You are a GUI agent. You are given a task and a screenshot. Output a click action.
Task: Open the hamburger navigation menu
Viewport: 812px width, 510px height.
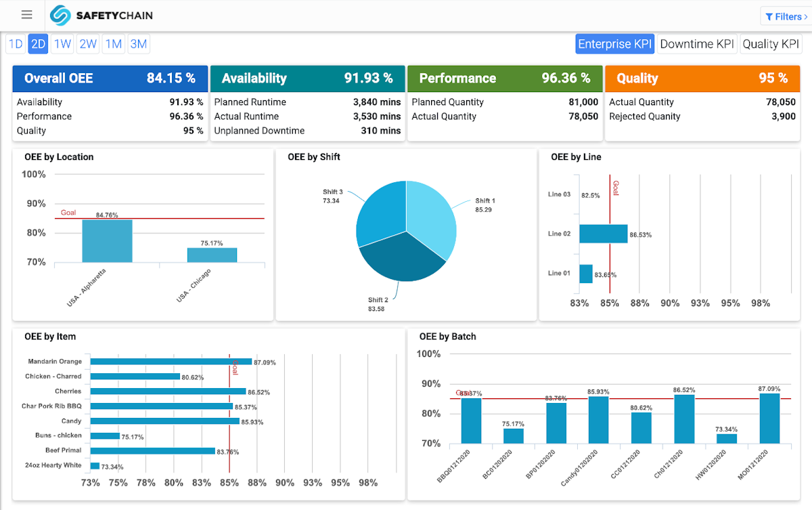26,14
